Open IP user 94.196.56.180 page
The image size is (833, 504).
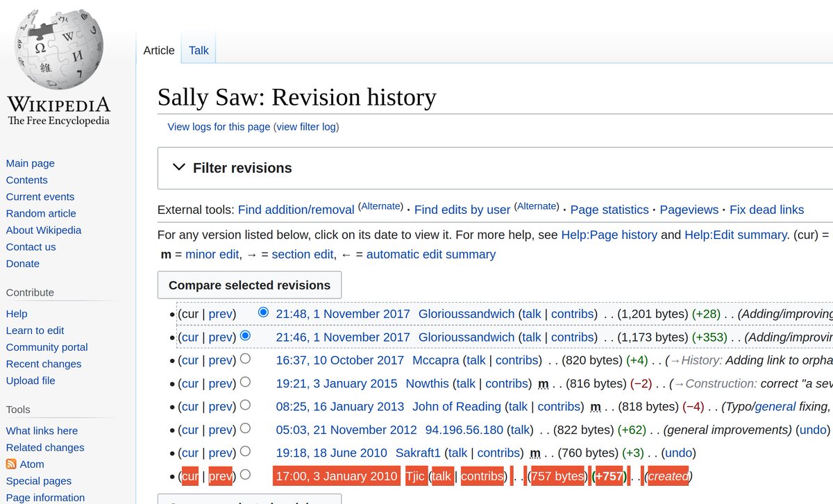(x=464, y=430)
